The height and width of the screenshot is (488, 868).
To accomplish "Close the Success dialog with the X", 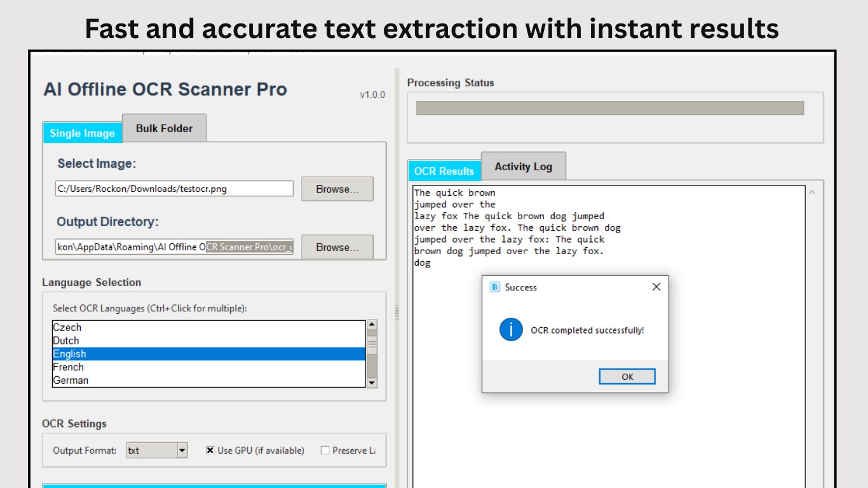I will click(656, 287).
